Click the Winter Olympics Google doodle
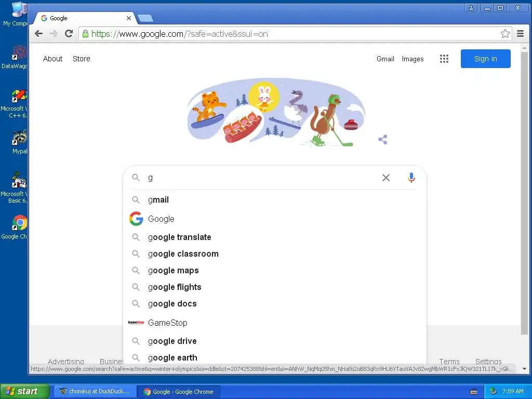Screen dimensions: 532x399 pyautogui.click(x=276, y=112)
